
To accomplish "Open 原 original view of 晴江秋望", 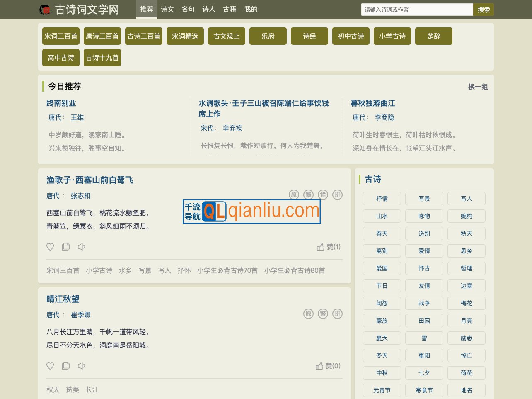I will click(x=308, y=314).
